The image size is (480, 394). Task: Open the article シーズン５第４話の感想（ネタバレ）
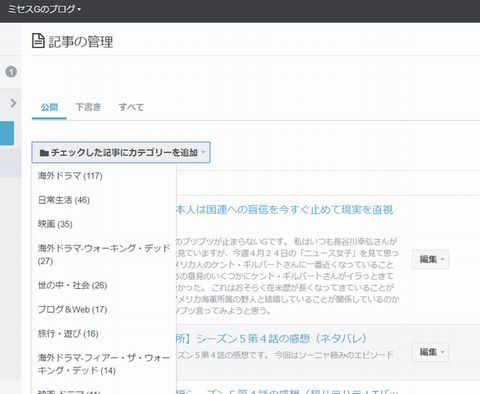(271, 339)
